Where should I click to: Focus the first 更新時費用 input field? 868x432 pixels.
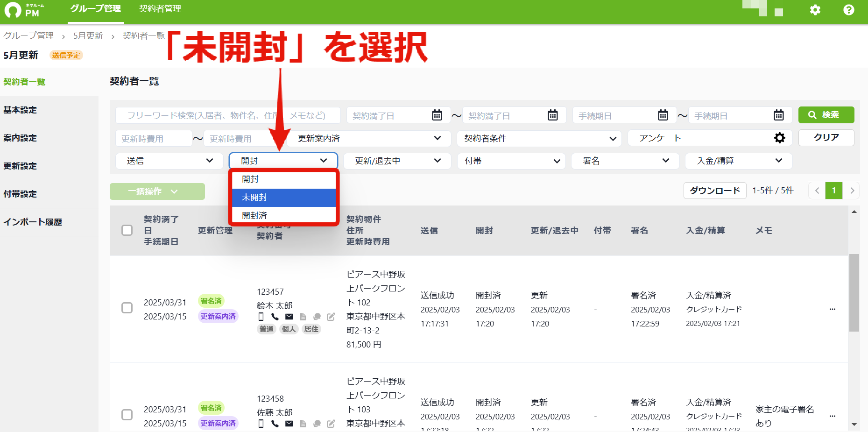click(154, 139)
